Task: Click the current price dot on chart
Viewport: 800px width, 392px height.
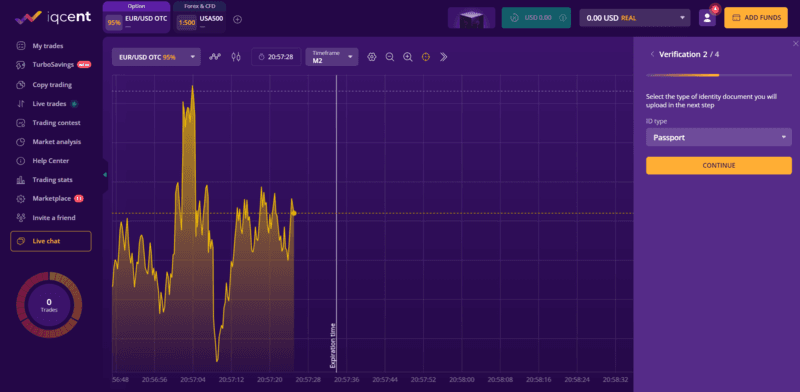Action: coord(294,213)
